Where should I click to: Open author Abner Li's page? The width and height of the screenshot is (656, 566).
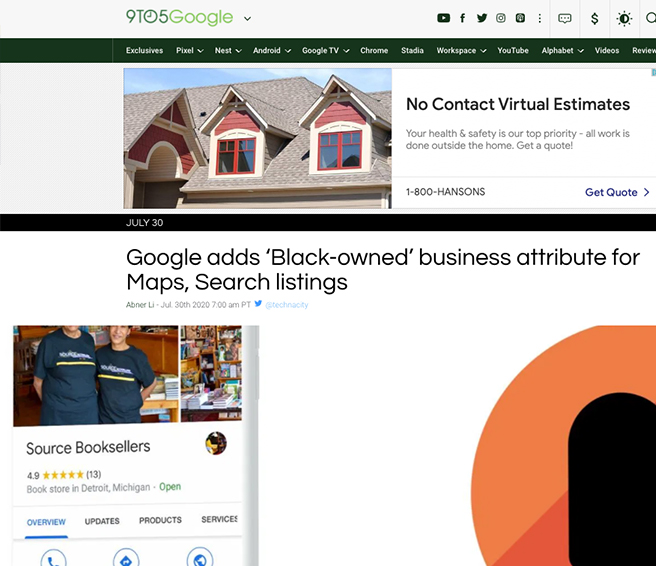[140, 305]
